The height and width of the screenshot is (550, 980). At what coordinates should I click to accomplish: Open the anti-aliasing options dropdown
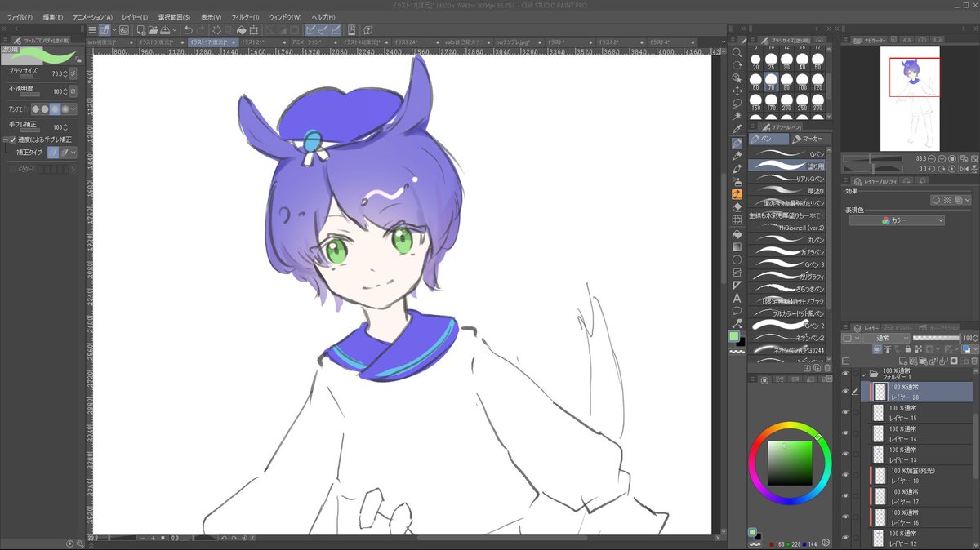[73, 109]
